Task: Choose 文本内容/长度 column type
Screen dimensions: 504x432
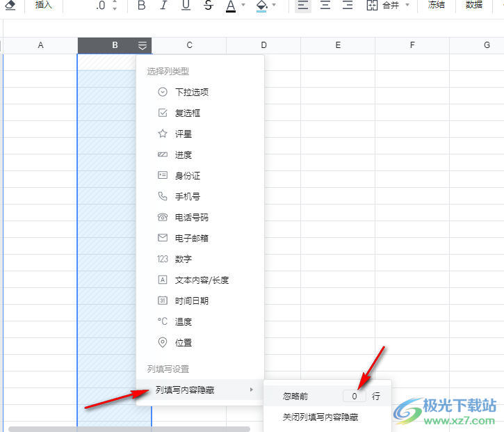Action: (200, 280)
